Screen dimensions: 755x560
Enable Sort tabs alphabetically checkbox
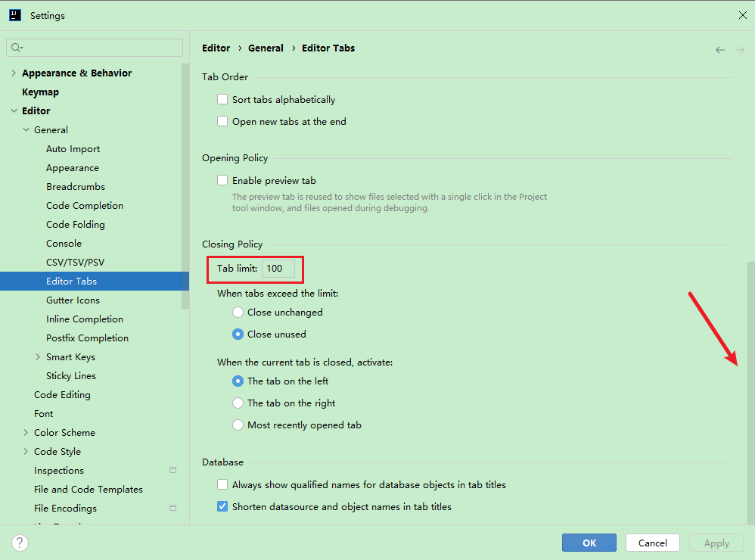click(x=222, y=99)
